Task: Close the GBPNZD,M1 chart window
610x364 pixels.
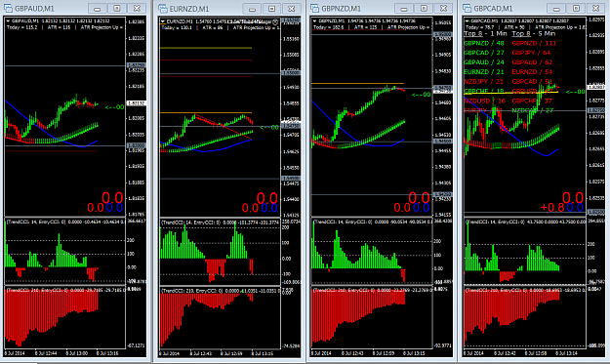Action: [443, 8]
